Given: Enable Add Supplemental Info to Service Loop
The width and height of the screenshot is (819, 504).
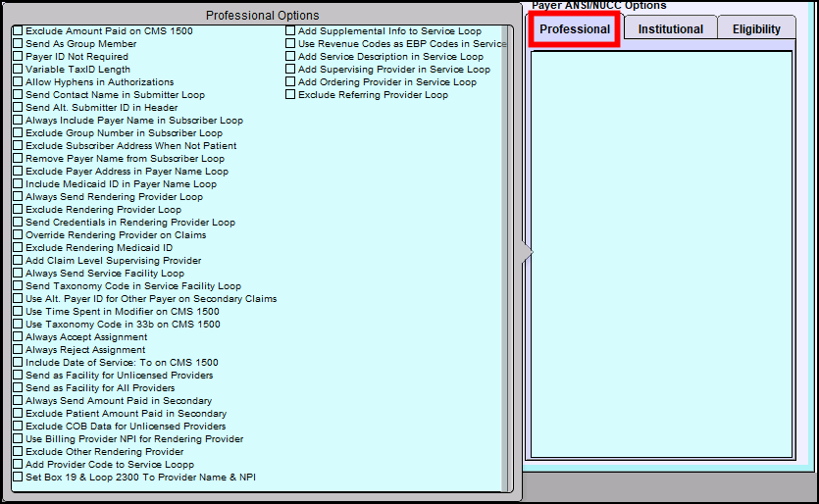Looking at the screenshot, I should (290, 31).
